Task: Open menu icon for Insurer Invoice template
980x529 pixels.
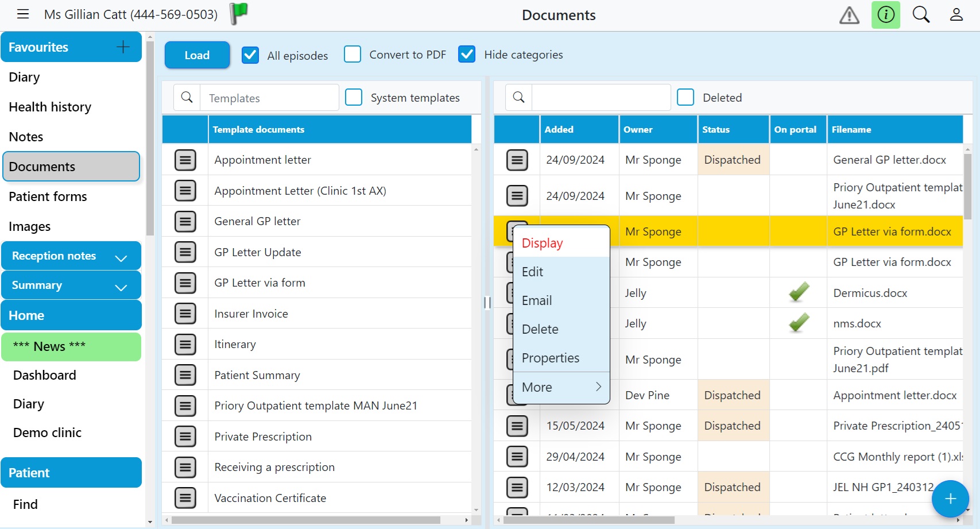Action: [185, 314]
